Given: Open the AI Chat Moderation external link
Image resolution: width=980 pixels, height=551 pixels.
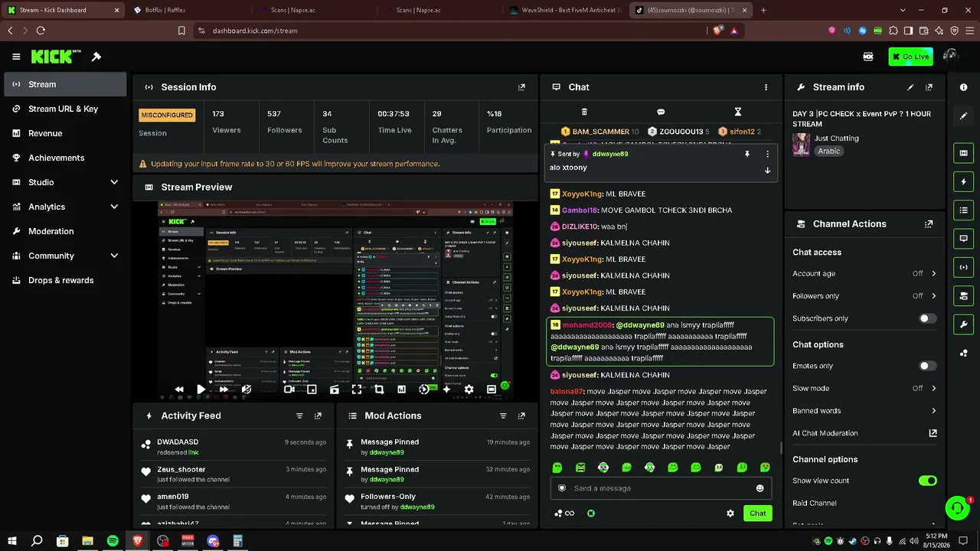Looking at the screenshot, I should (933, 433).
